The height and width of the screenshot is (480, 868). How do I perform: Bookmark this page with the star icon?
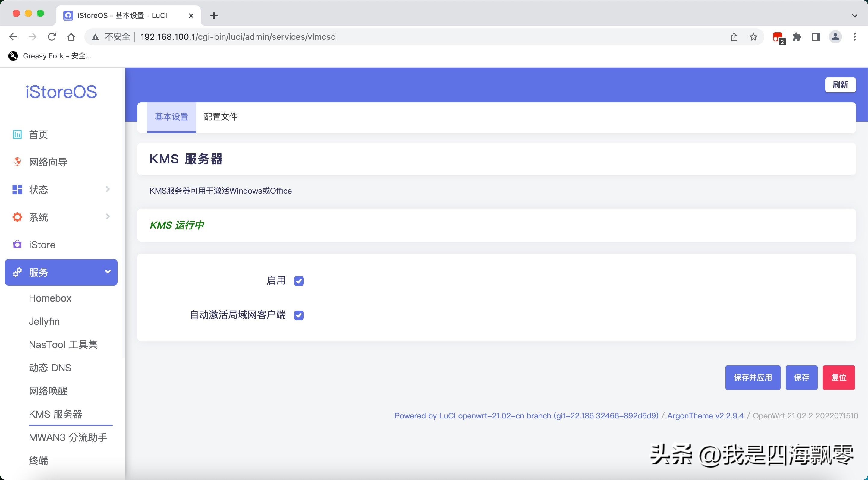pos(753,37)
